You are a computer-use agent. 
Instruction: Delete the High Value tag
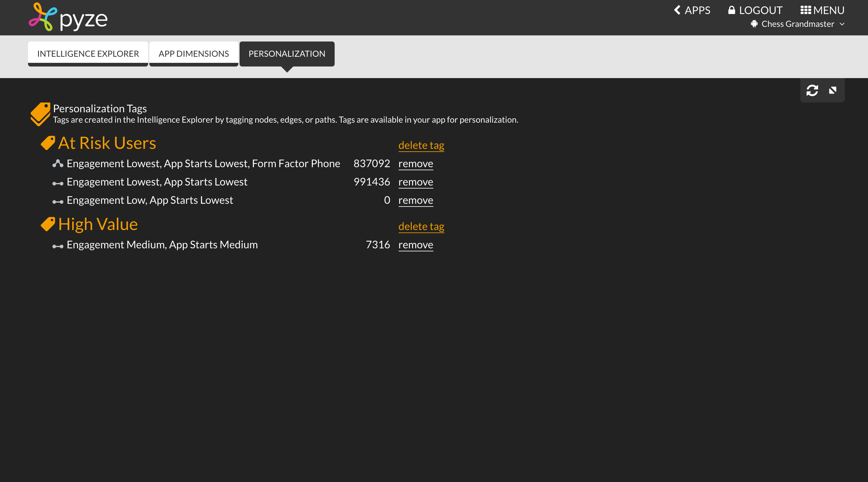click(421, 226)
